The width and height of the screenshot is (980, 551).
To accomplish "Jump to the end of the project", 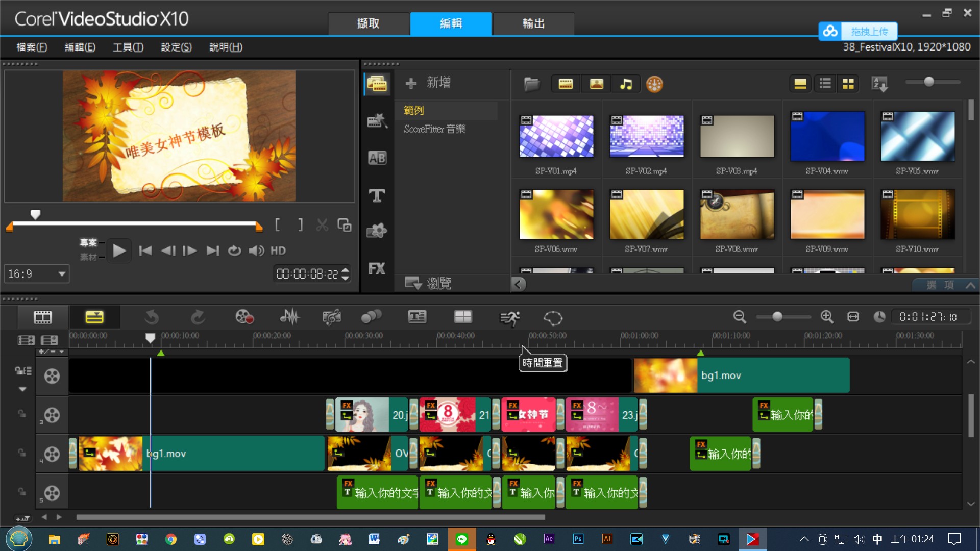I will (x=212, y=251).
